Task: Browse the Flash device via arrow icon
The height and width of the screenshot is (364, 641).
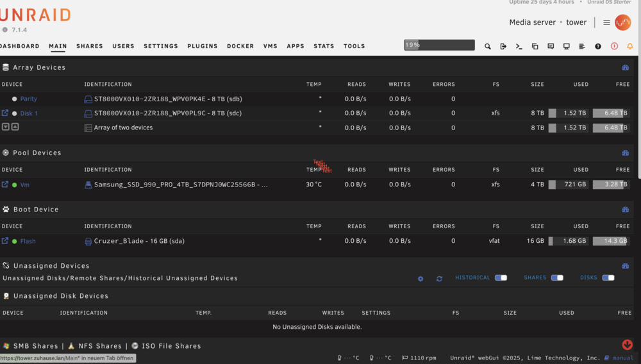Action: (x=5, y=240)
